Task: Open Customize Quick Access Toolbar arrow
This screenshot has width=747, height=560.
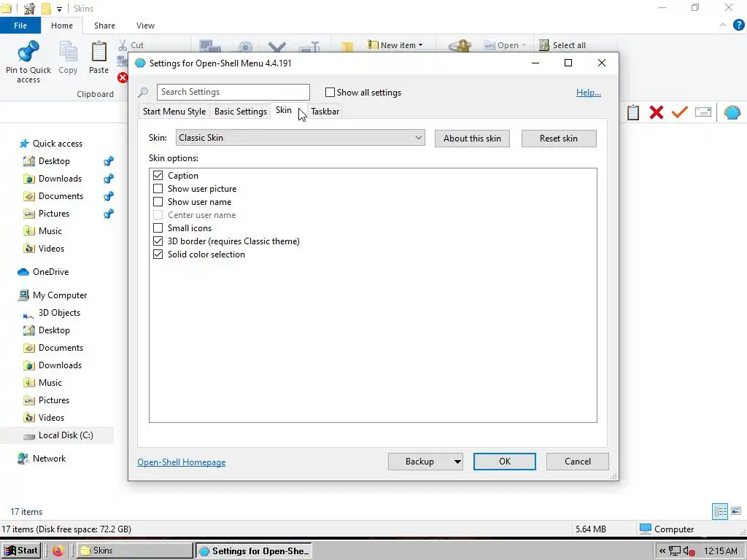Action: click(59, 9)
